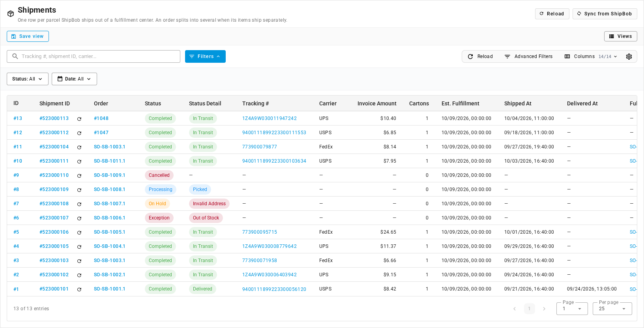Image resolution: width=644 pixels, height=328 pixels.
Task: Go to next page arrow
Action: 544,309
